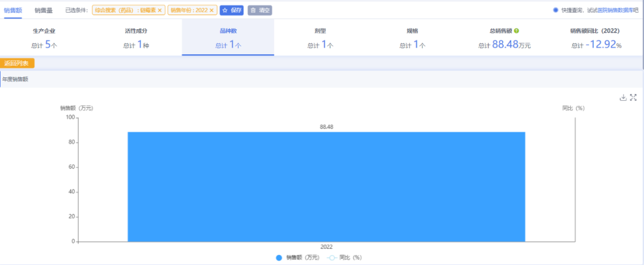Select the 生产企业 summary card
Screen dimensions: 644x265
[45, 38]
